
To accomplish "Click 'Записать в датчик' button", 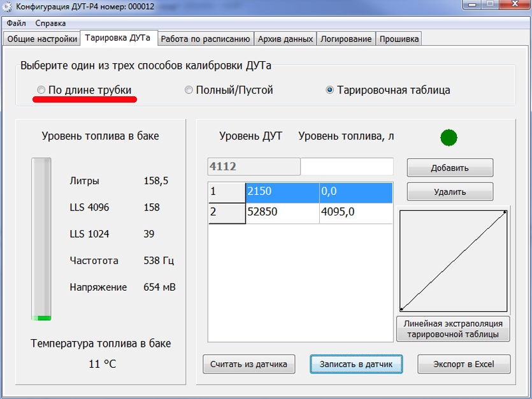I will click(x=356, y=364).
